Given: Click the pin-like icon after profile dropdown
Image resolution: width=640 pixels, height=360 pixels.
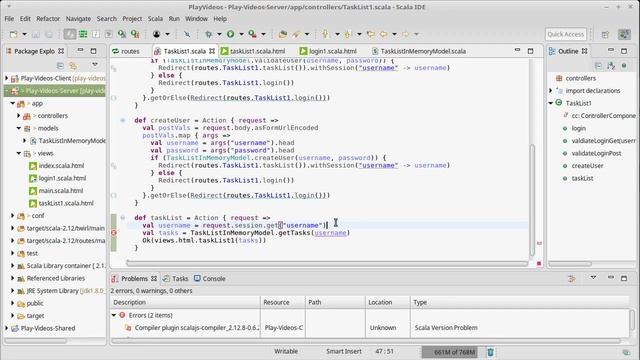Looking at the screenshot, I should [187, 34].
